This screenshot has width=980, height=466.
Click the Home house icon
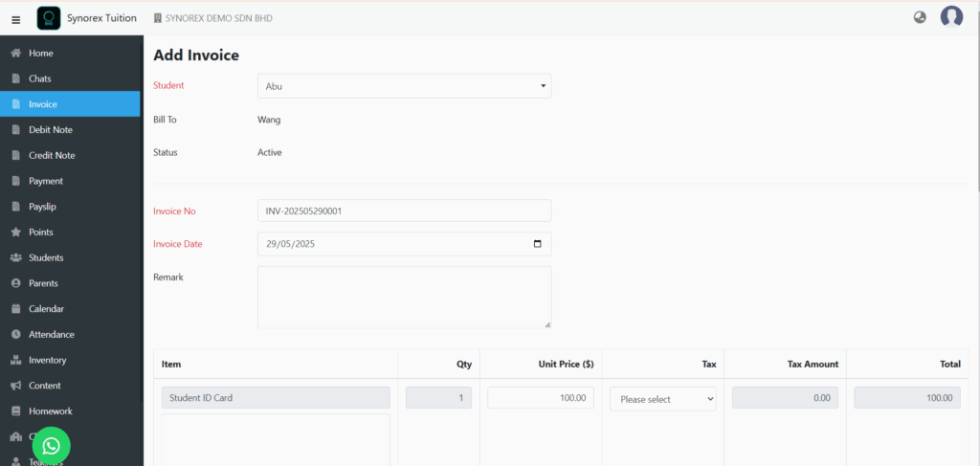16,53
